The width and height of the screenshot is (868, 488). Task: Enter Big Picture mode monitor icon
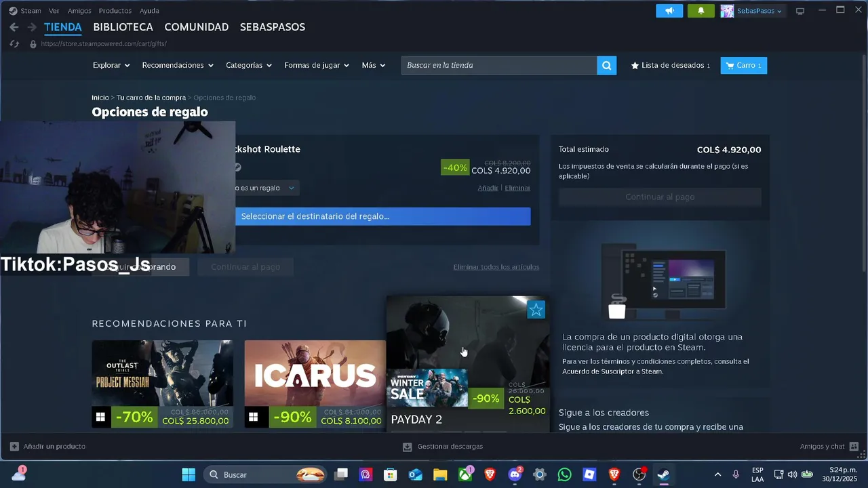pos(800,11)
